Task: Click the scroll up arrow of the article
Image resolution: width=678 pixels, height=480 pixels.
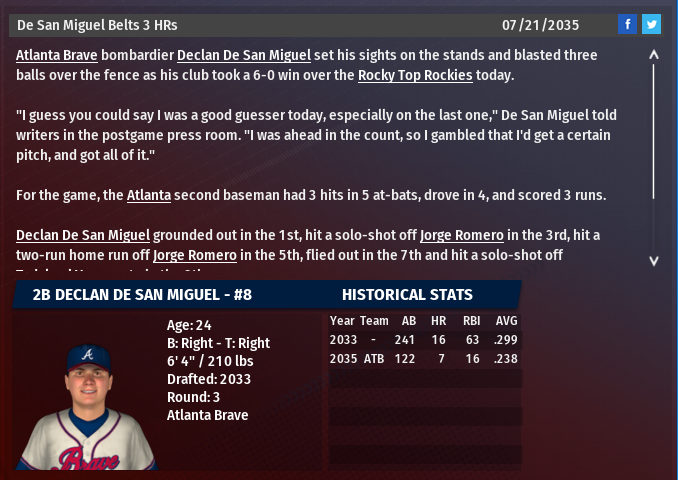Action: point(654,56)
